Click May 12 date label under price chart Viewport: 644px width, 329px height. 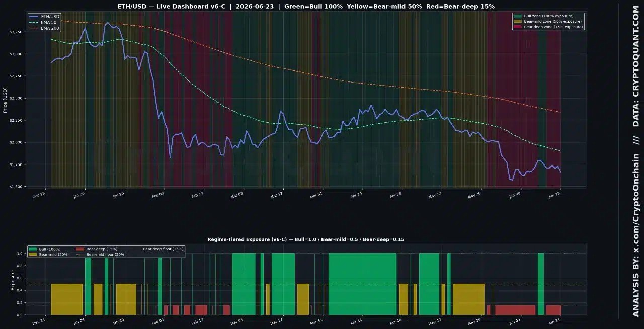(435, 194)
